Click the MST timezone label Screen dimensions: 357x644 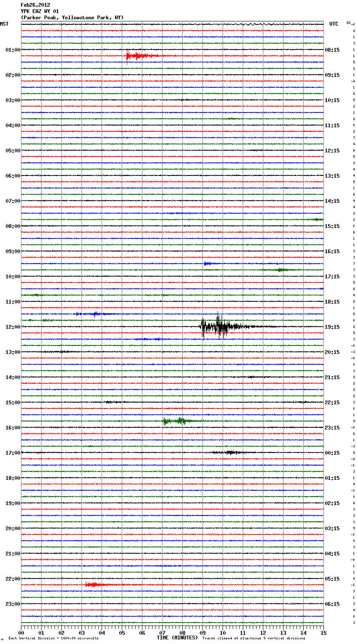click(4, 24)
